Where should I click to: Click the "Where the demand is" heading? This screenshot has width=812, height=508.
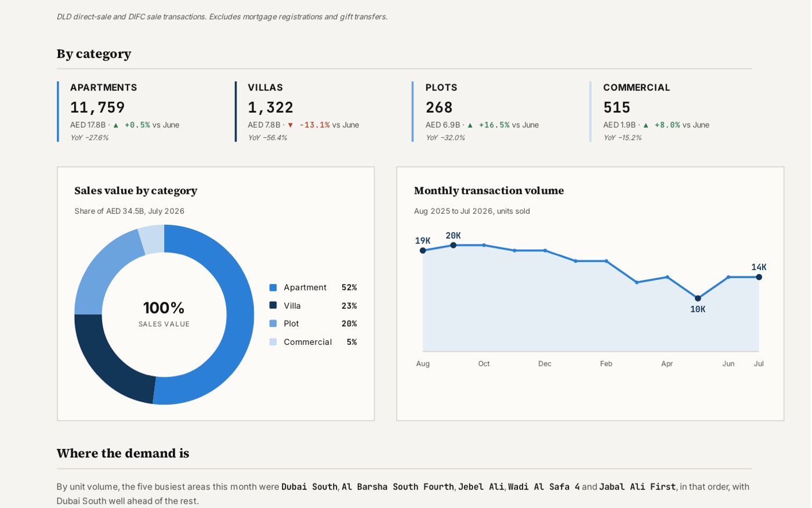point(123,453)
